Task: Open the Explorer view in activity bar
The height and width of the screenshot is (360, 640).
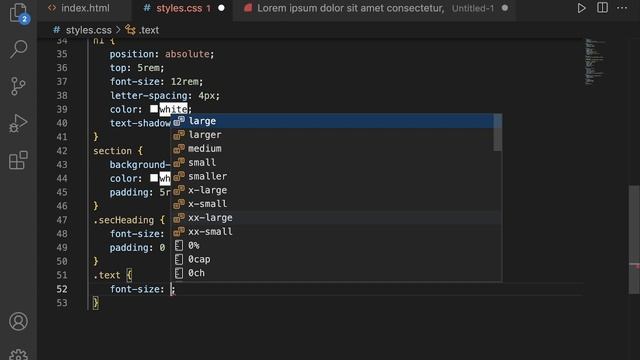Action: pos(18,12)
